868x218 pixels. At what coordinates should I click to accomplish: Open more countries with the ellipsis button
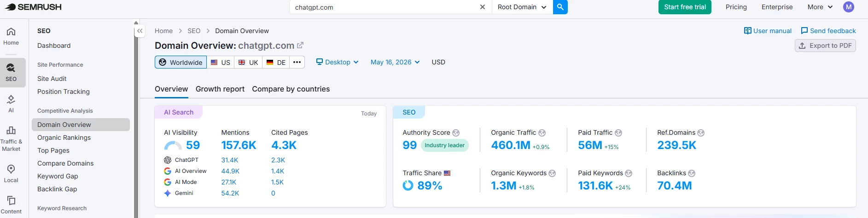click(297, 62)
